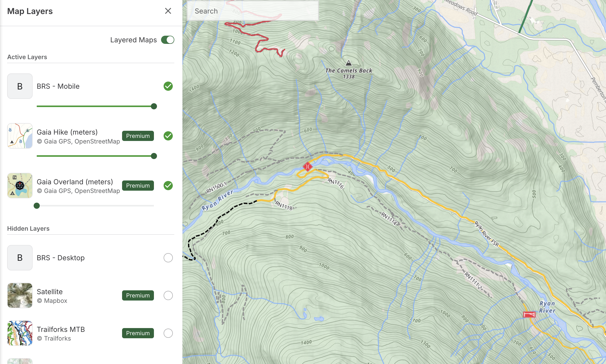Click the map Search field
Screen dimensions: 606x364
point(252,11)
